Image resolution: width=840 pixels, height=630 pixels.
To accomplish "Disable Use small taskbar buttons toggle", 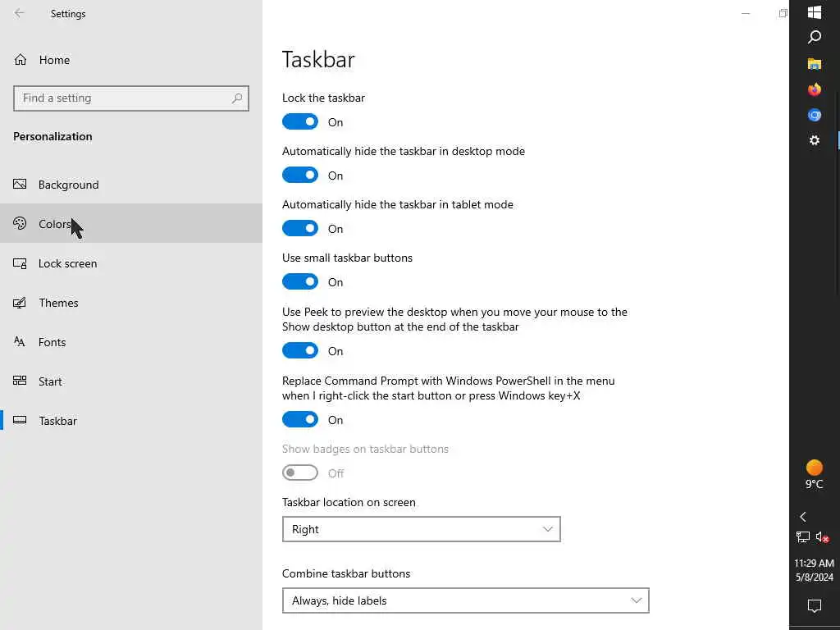I will (300, 282).
